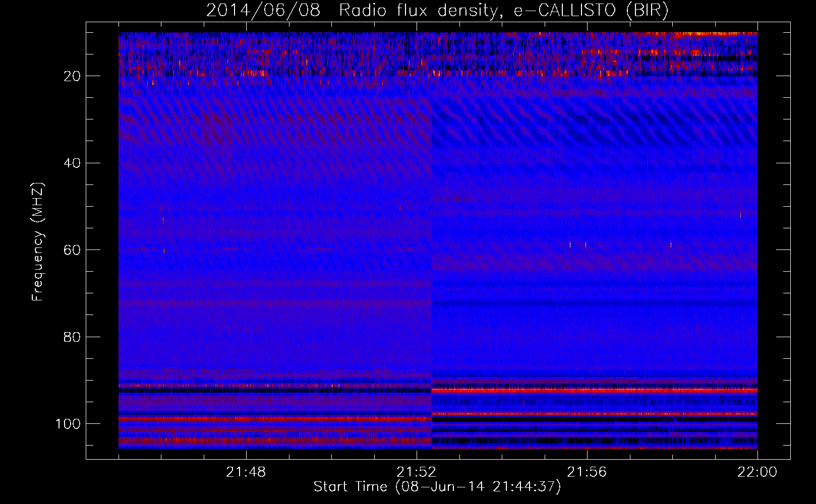Click the '40' frequency tick label
This screenshot has width=816, height=504.
click(72, 163)
